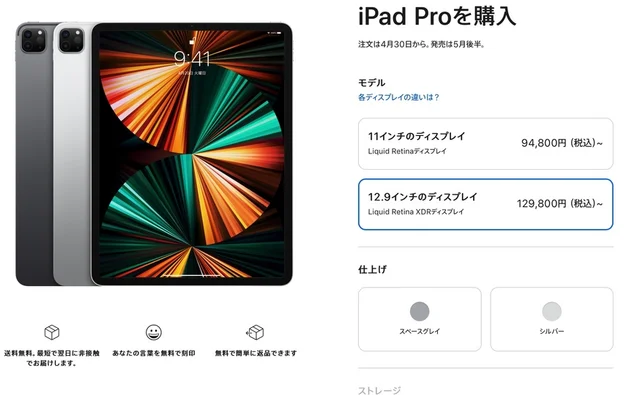Image resolution: width=640 pixels, height=395 pixels.
Task: Choose the スペースグレイ finish option
Action: (x=420, y=319)
